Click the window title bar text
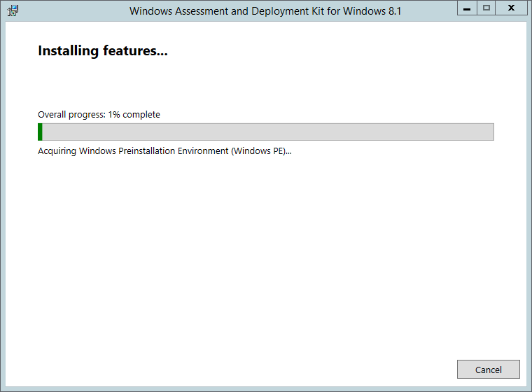This screenshot has width=532, height=392. [x=265, y=11]
